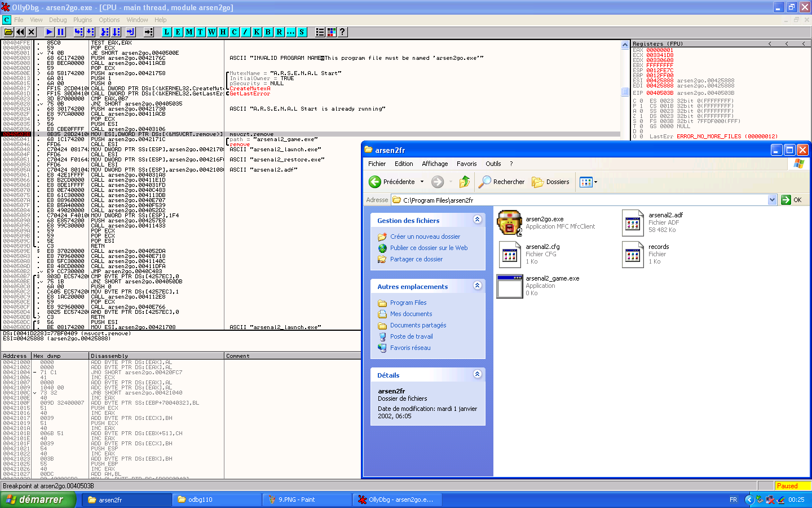Click the Restart program rewind icon
This screenshot has width=812, height=508.
[20, 32]
